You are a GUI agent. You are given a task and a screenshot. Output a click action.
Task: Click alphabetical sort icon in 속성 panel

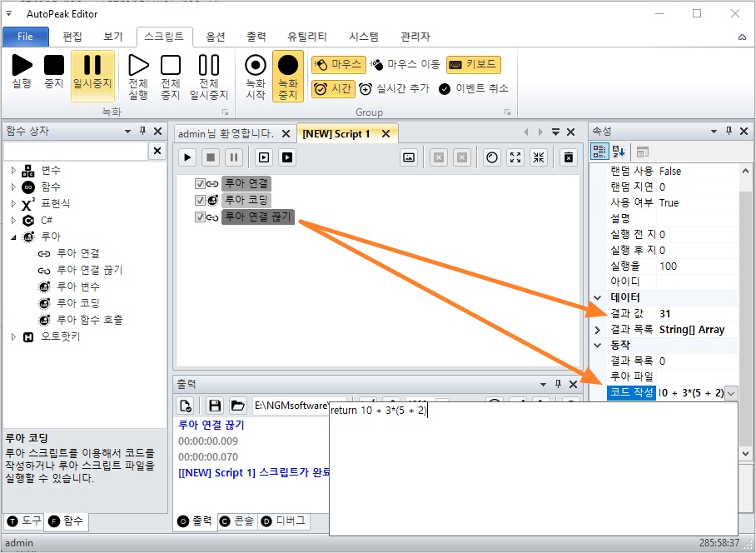pos(618,152)
